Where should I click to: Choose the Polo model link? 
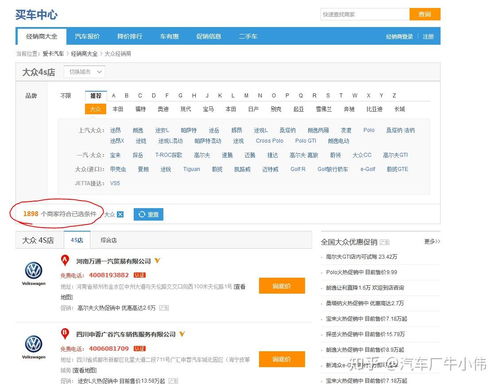369,130
